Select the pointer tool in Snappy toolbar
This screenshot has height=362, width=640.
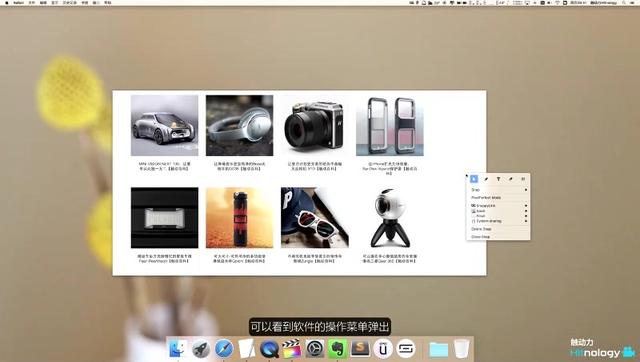[474, 179]
